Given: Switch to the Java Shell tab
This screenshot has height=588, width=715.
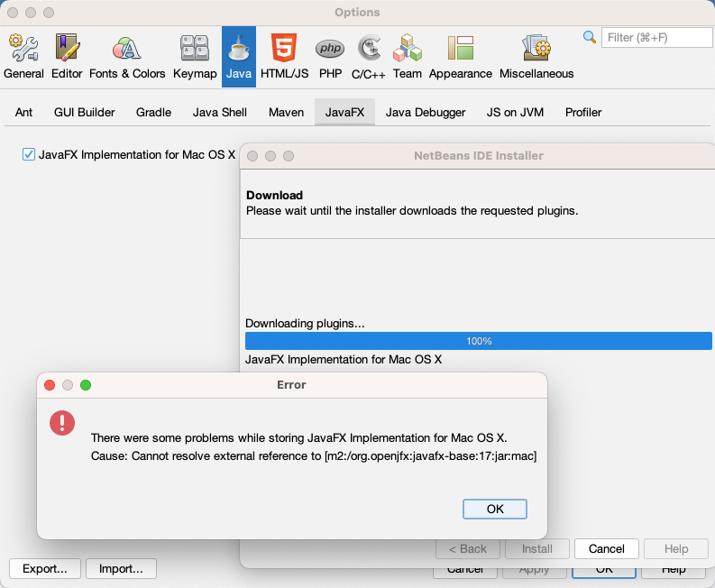Looking at the screenshot, I should 220,112.
